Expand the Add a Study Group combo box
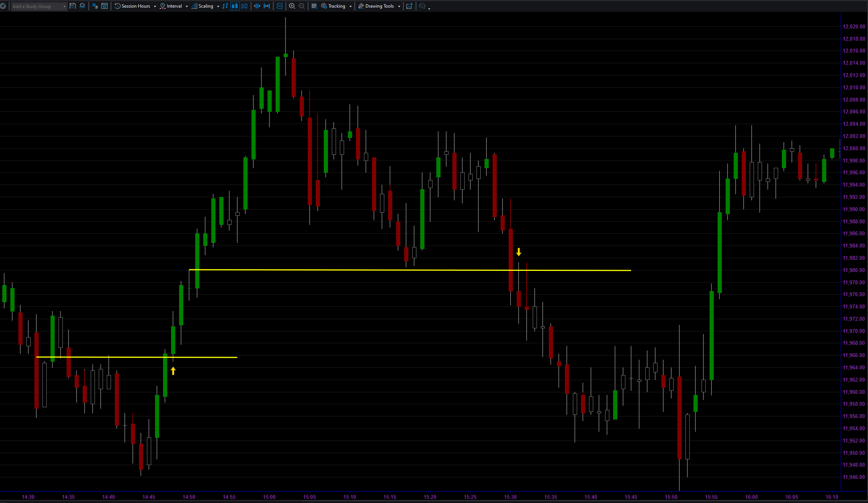868x503 pixels. [x=64, y=7]
